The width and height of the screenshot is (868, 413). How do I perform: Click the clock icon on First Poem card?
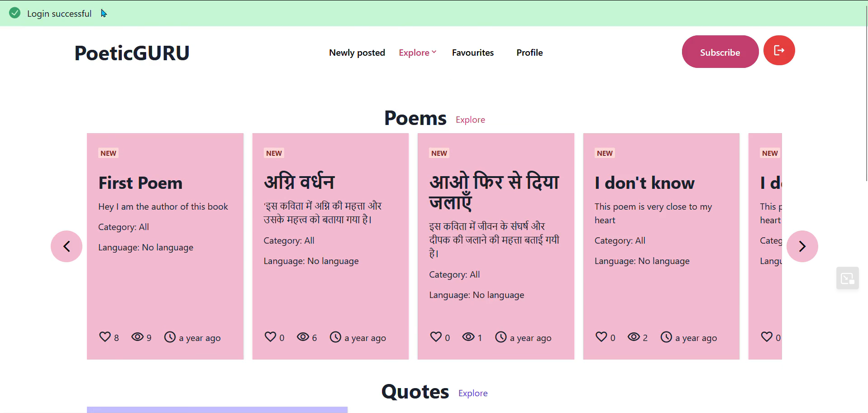[170, 337]
